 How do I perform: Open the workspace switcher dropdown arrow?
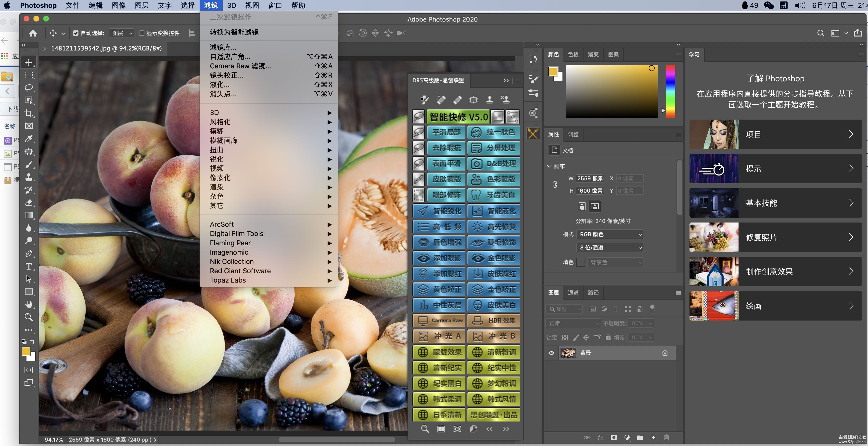pos(846,33)
